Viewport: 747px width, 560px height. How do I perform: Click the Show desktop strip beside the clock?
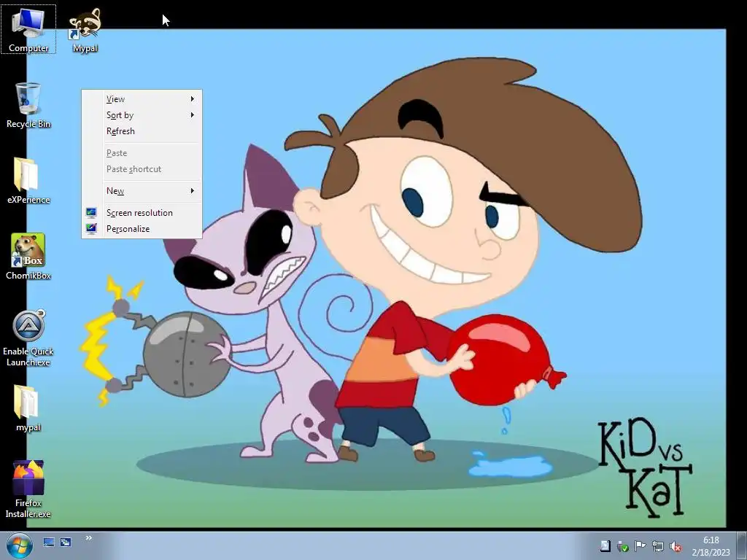[x=742, y=545]
